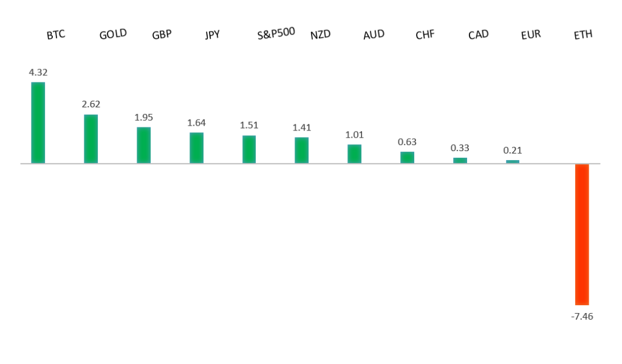
Task: Select the red ETH bar
Action: click(x=582, y=234)
